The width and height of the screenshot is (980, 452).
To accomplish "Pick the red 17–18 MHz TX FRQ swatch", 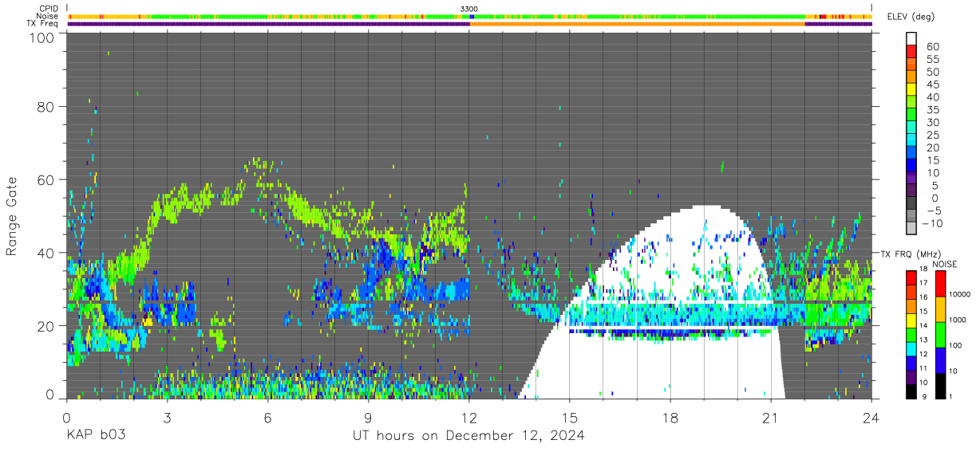I will (x=911, y=277).
